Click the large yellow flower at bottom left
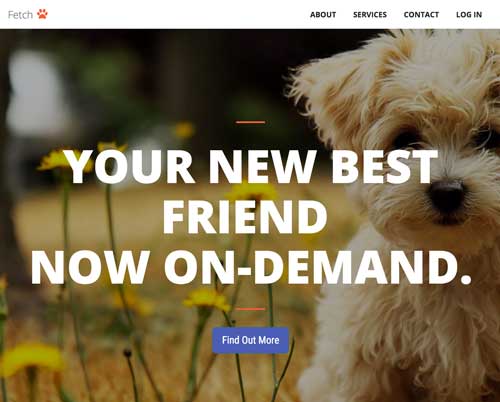Viewport: 500px width, 402px height. coord(32,359)
